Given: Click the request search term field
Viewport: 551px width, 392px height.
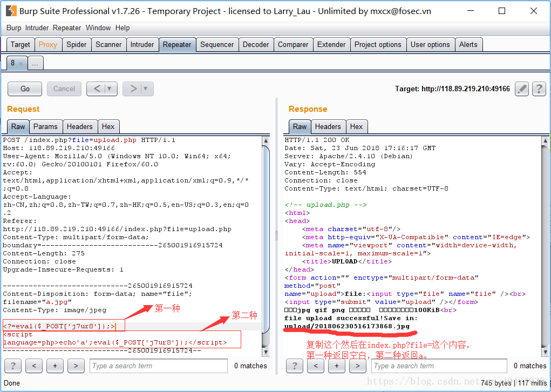Looking at the screenshot, I should click(159, 366).
